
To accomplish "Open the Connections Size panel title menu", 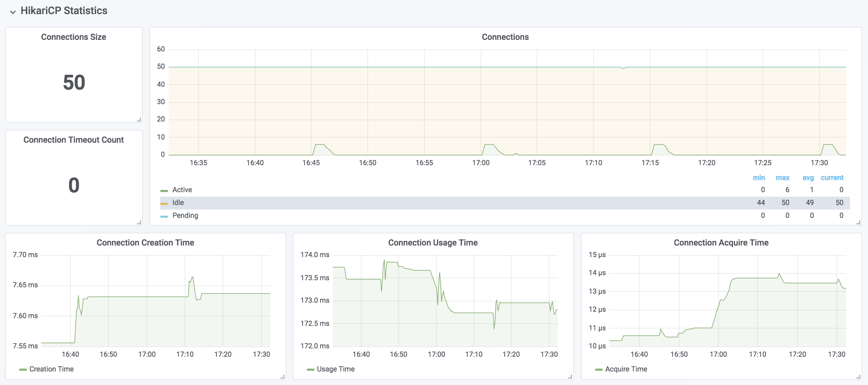I will tap(73, 37).
